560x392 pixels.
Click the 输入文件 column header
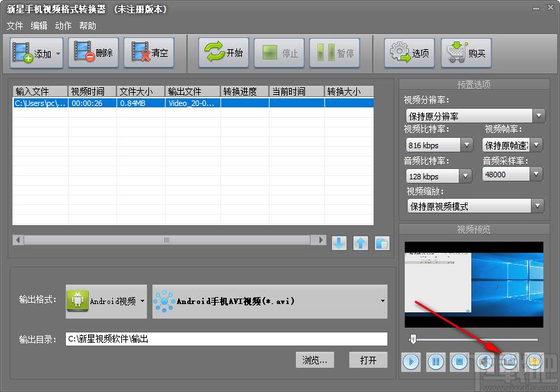tap(40, 91)
